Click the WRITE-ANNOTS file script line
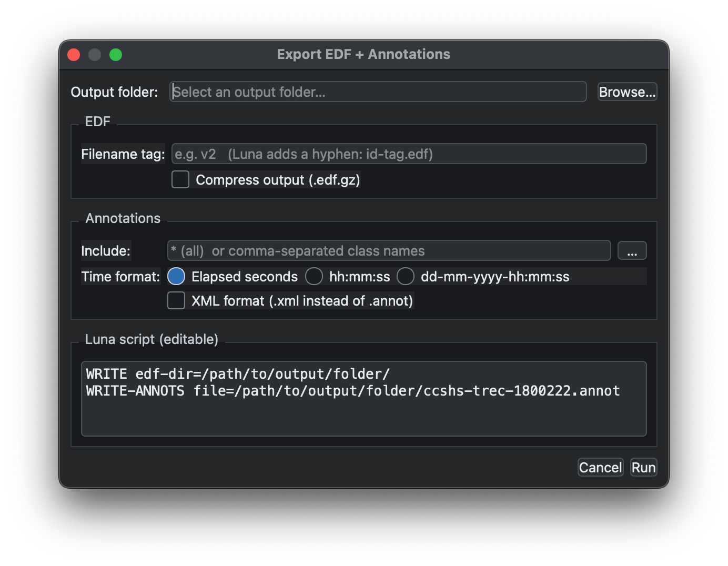Screen dimensions: 728x566 coord(353,391)
